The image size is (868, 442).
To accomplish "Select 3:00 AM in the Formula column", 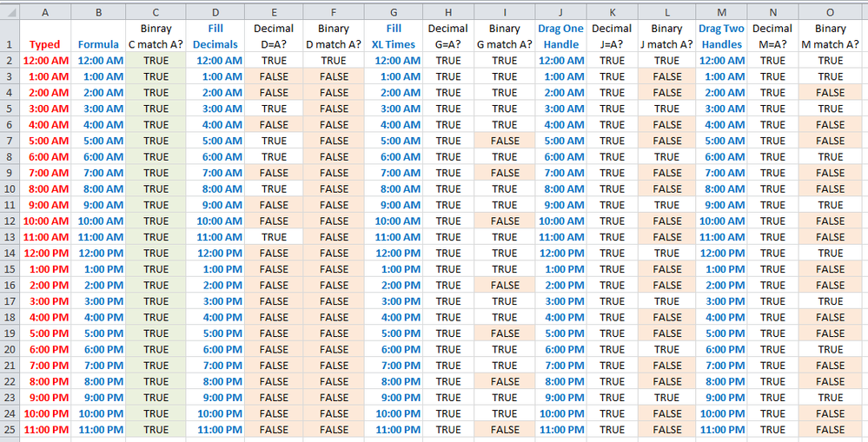I will pyautogui.click(x=98, y=109).
